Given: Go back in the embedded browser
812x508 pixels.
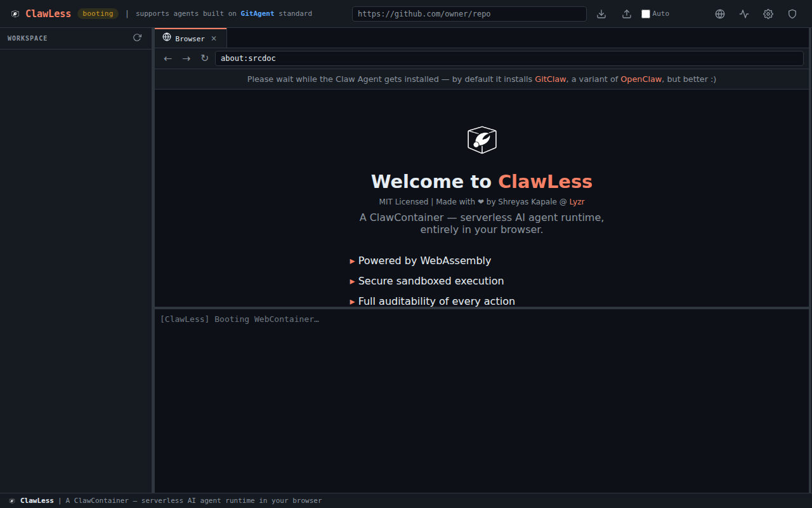Looking at the screenshot, I should 167,58.
